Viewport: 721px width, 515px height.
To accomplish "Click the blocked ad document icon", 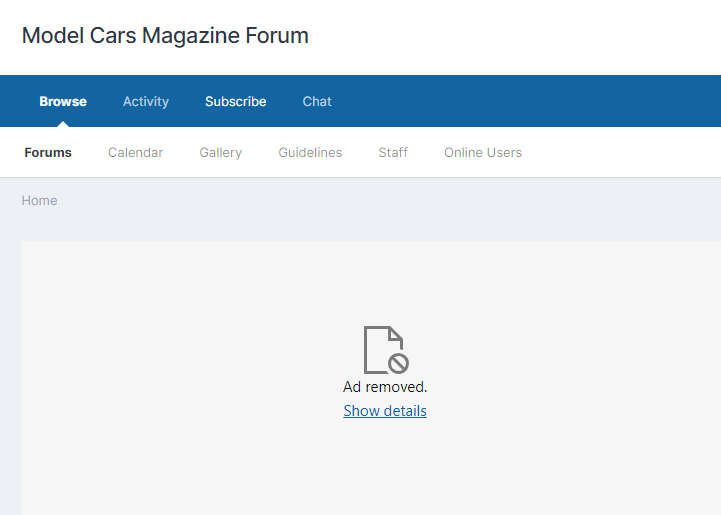I will [x=386, y=350].
